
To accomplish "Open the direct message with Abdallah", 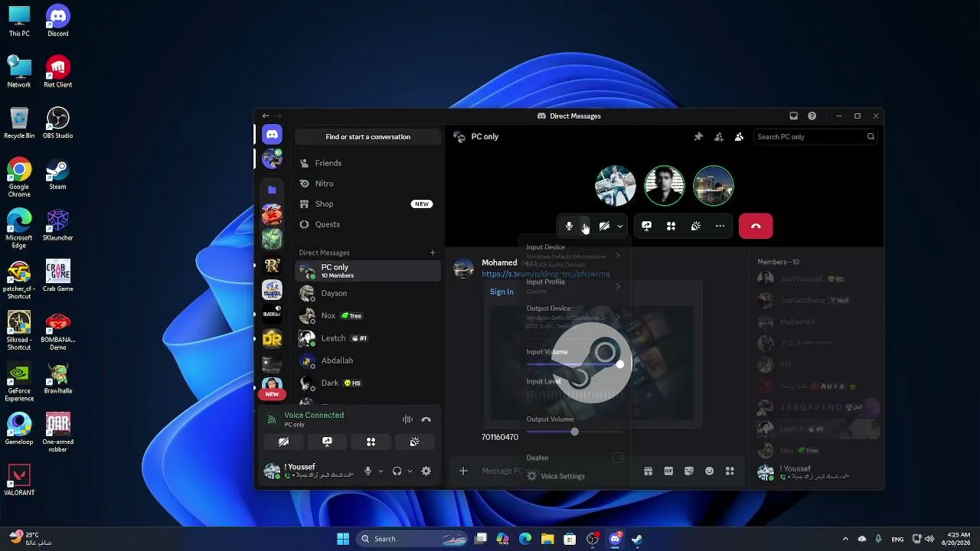I will (368, 360).
